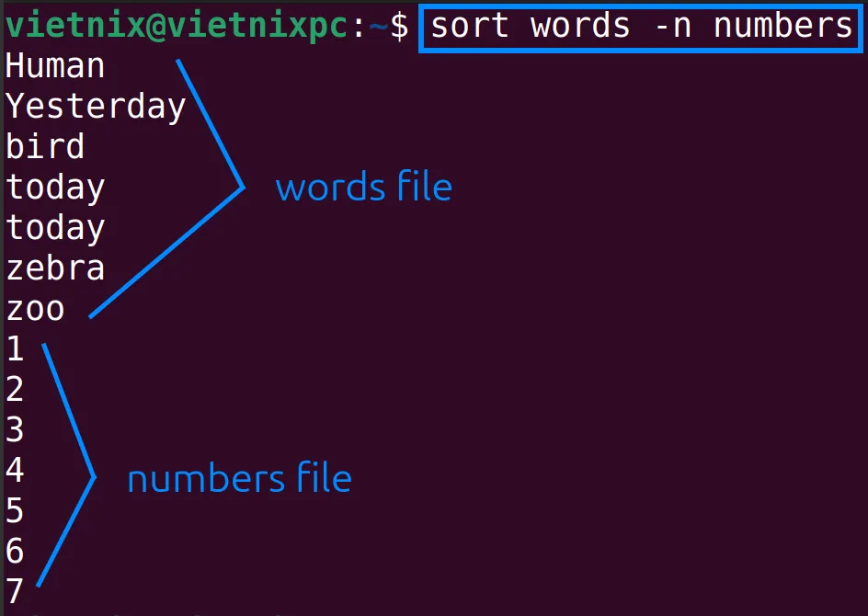Click the $ prompt symbol
868x616 pixels.
(399, 27)
